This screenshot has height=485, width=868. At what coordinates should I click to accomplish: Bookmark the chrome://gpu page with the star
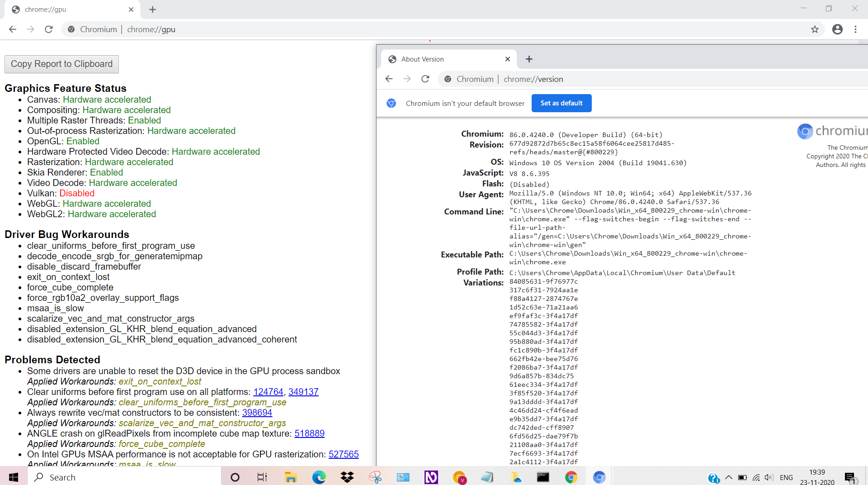(815, 29)
